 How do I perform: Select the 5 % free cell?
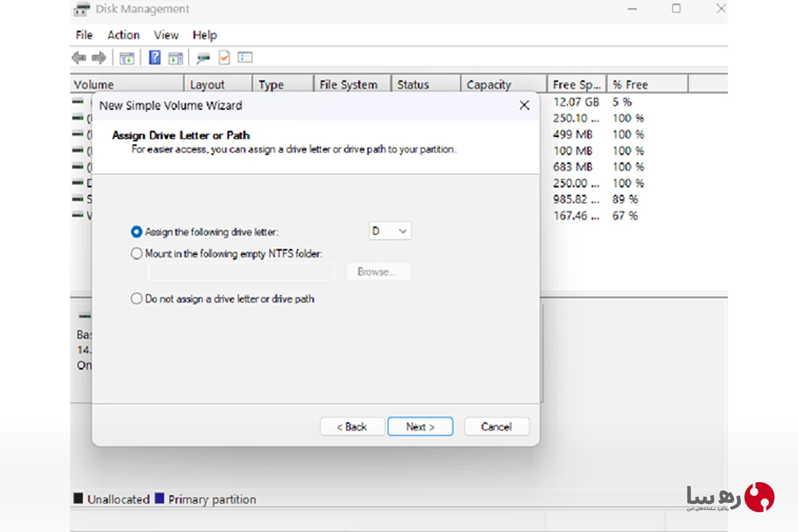[x=622, y=102]
